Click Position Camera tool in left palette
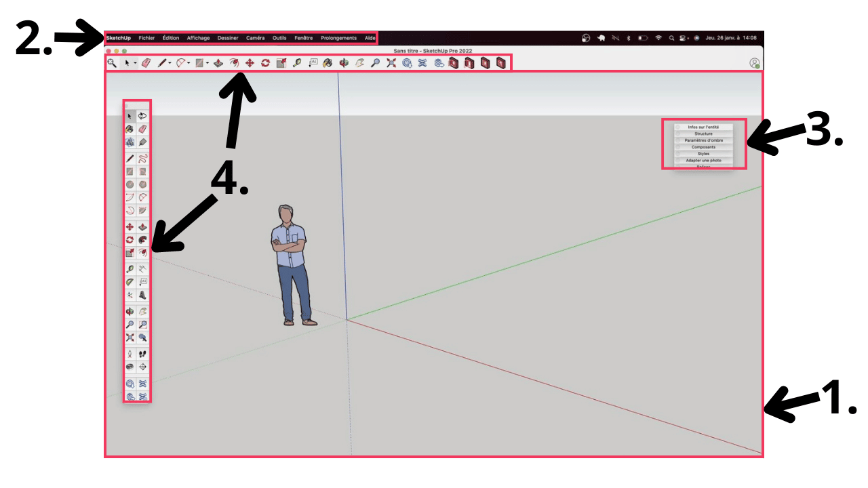868x488 pixels. point(130,353)
